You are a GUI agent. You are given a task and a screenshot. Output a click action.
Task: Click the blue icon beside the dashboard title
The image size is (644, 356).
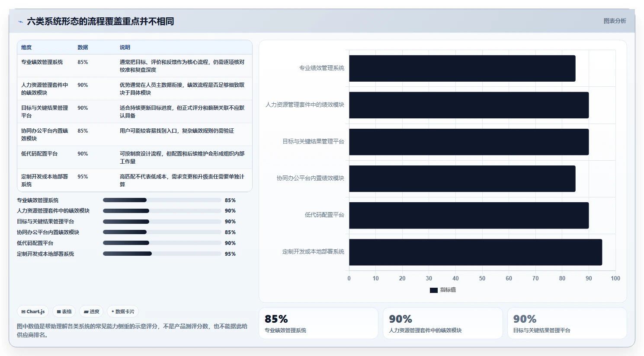(20, 22)
